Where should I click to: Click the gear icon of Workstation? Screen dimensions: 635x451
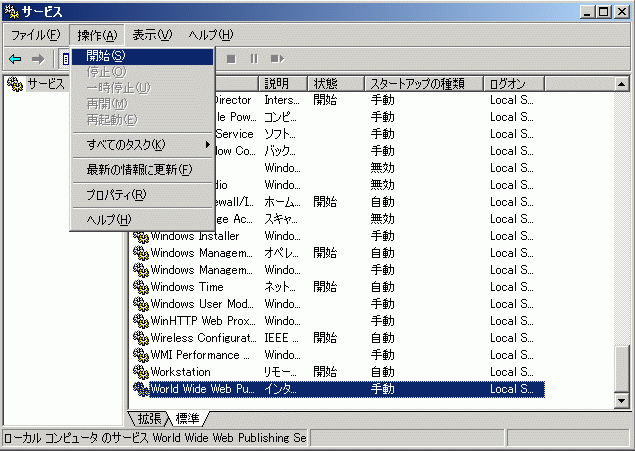click(x=141, y=372)
